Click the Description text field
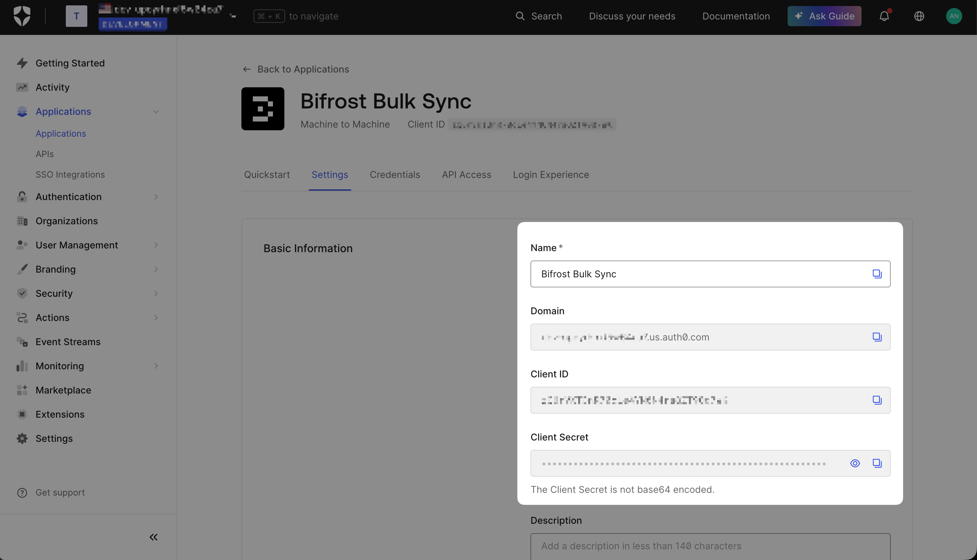Image resolution: width=977 pixels, height=560 pixels. coord(710,546)
